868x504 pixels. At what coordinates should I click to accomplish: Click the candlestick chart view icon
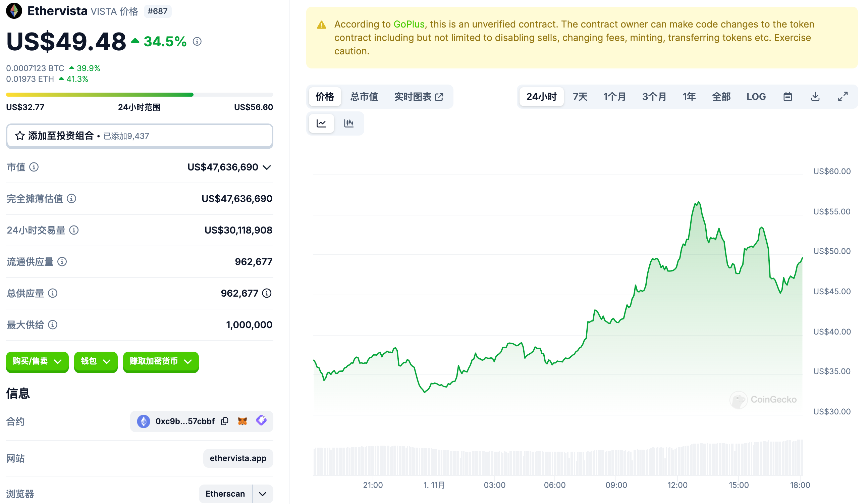pos(348,123)
